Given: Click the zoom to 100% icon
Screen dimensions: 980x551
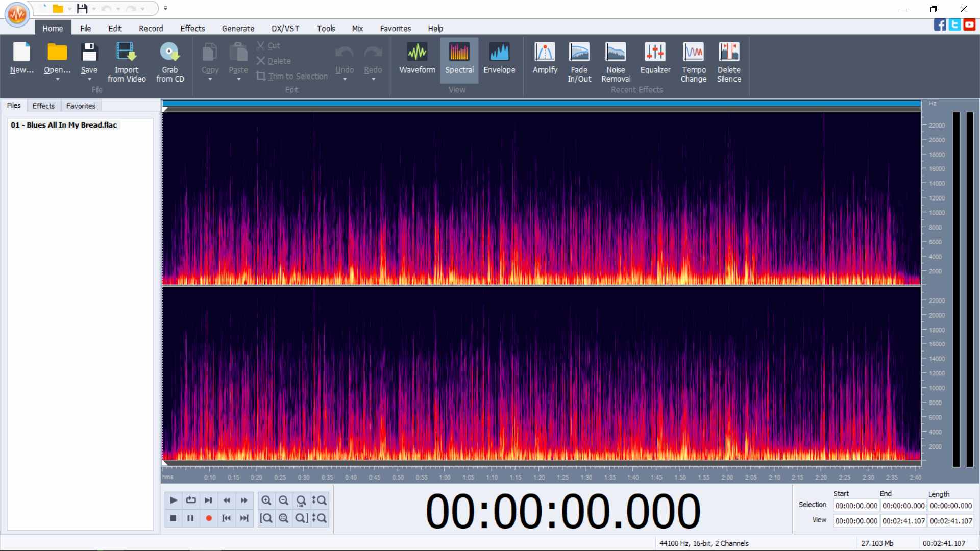Looking at the screenshot, I should tap(301, 500).
